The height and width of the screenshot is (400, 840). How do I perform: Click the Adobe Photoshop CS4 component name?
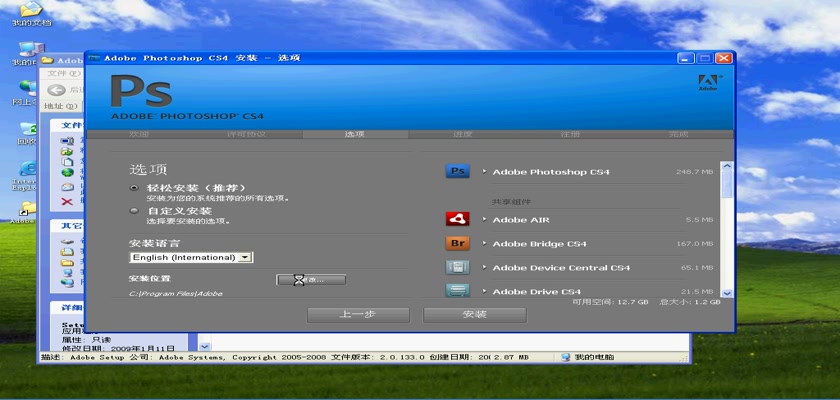click(x=551, y=172)
